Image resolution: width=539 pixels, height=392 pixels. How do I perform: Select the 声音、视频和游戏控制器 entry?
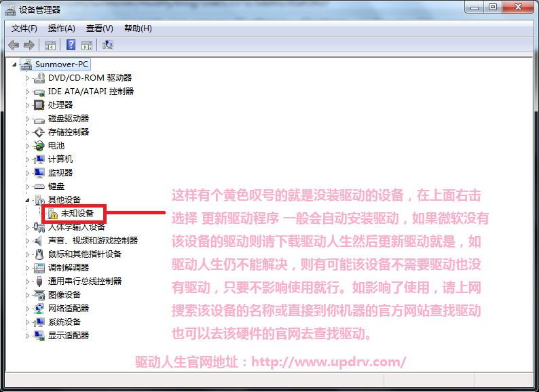[x=93, y=241]
